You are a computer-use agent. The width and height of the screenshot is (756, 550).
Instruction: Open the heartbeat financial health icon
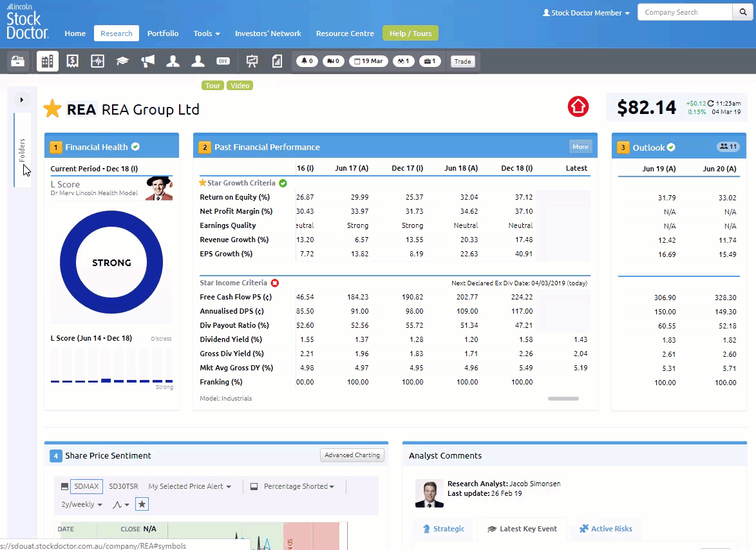(x=97, y=61)
